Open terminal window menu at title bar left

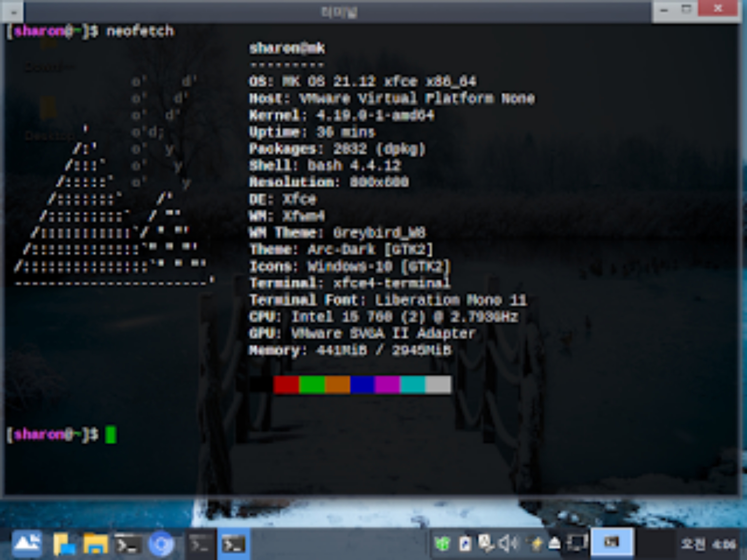pos(13,12)
